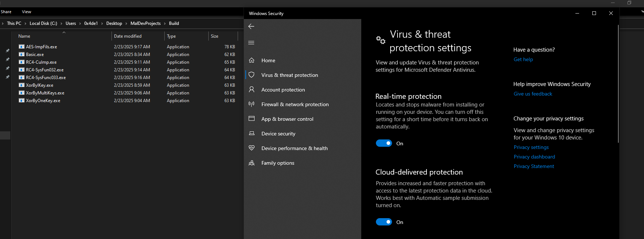Open App & browser control in the sidebar
Screen dimensions: 644x239
tap(287, 119)
